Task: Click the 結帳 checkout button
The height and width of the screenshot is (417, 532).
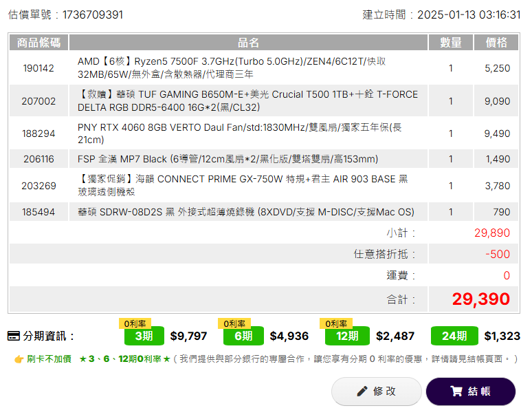Action: click(471, 392)
